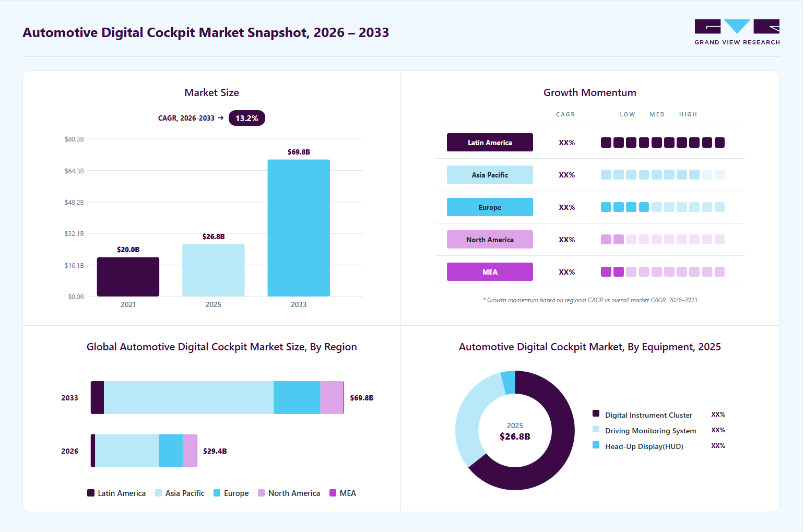Click the dark purple donut chart segment

pos(559,449)
